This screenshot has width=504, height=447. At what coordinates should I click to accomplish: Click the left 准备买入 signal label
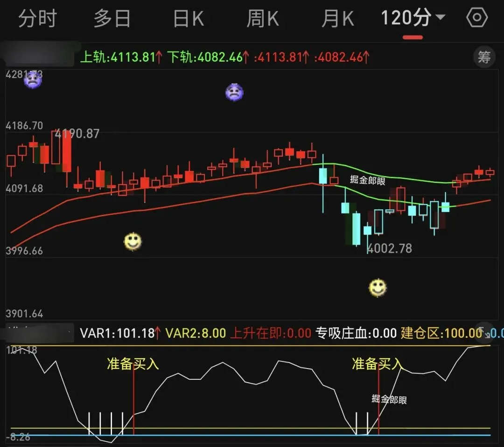coord(133,364)
